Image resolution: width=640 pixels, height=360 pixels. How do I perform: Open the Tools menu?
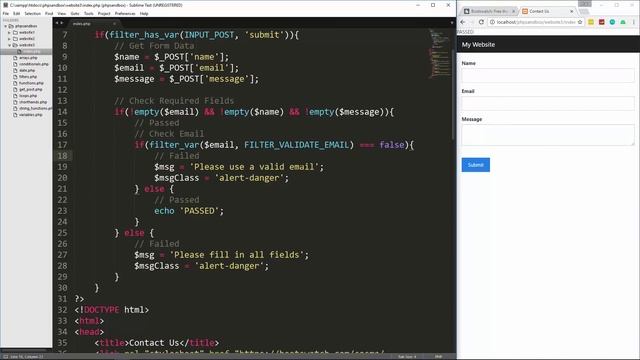click(x=89, y=13)
